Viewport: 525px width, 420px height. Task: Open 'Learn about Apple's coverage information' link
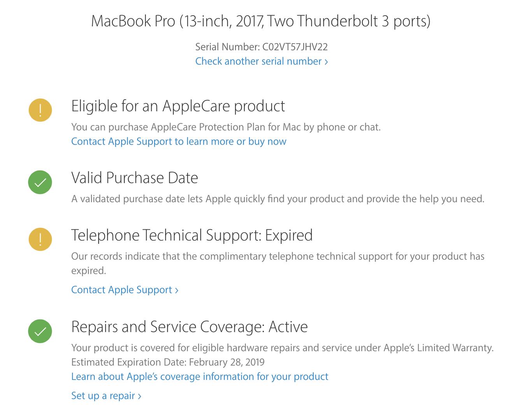(200, 377)
